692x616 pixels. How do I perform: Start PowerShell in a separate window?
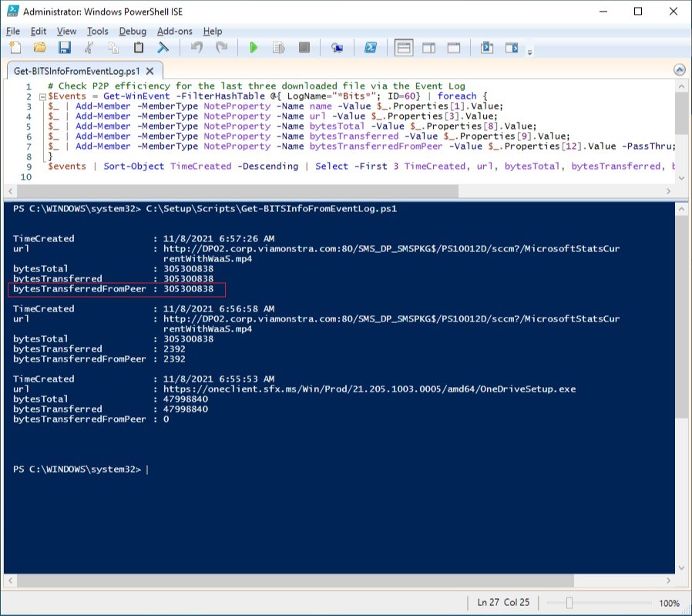[370, 47]
